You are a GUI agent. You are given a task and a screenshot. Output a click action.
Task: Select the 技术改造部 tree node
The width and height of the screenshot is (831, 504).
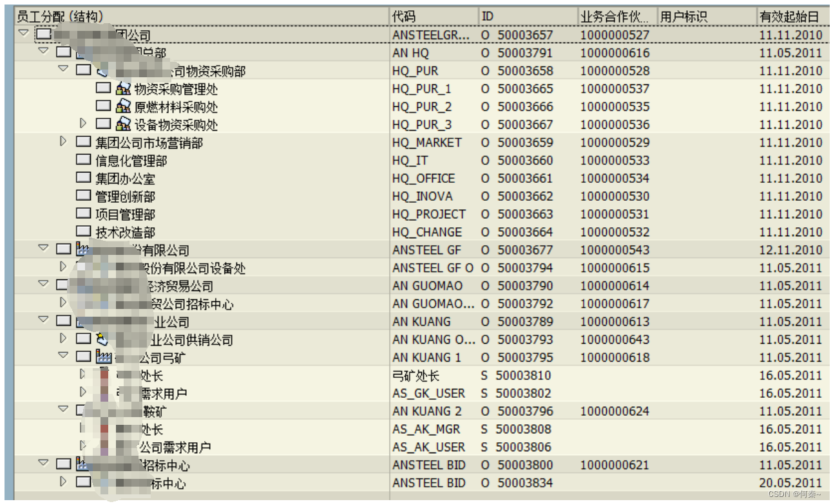tap(125, 232)
